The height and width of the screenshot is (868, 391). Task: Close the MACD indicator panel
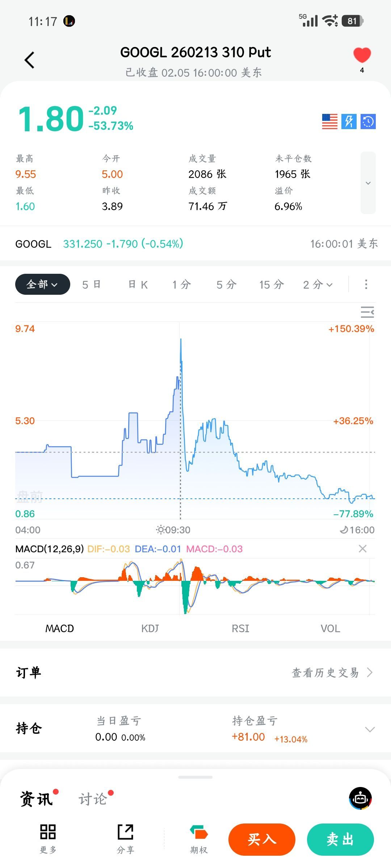pyautogui.click(x=362, y=549)
